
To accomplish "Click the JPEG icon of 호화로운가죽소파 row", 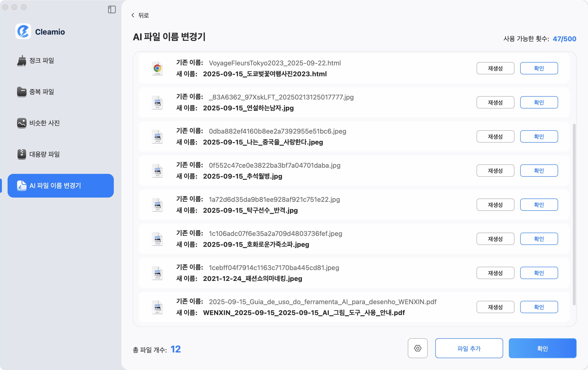I will [x=157, y=239].
